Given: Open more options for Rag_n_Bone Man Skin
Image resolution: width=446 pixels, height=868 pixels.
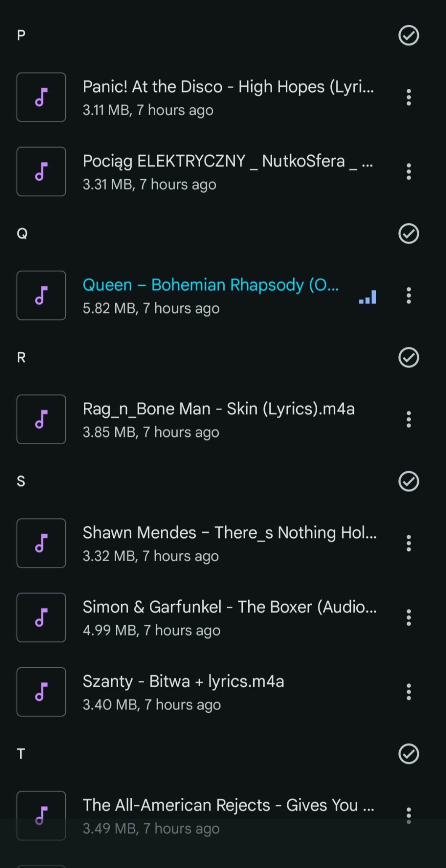Looking at the screenshot, I should coord(409,419).
